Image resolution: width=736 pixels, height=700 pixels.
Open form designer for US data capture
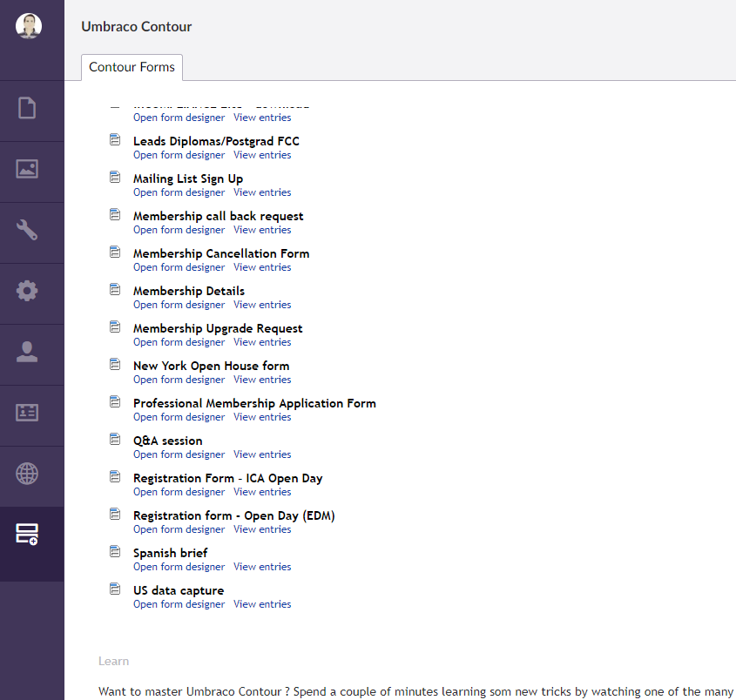[179, 604]
